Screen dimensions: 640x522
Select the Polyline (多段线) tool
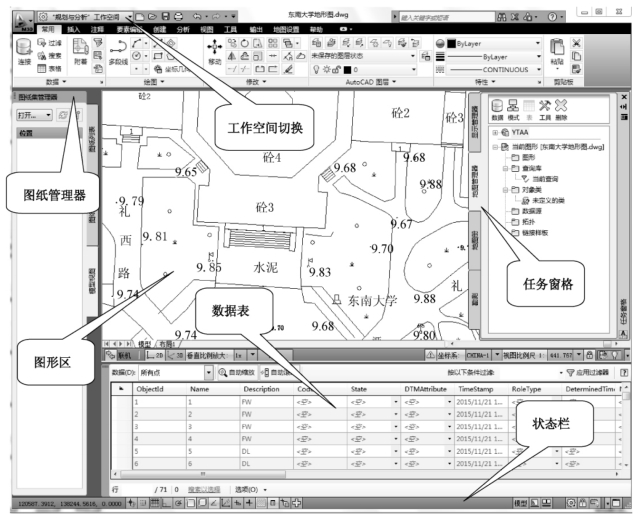[118, 52]
